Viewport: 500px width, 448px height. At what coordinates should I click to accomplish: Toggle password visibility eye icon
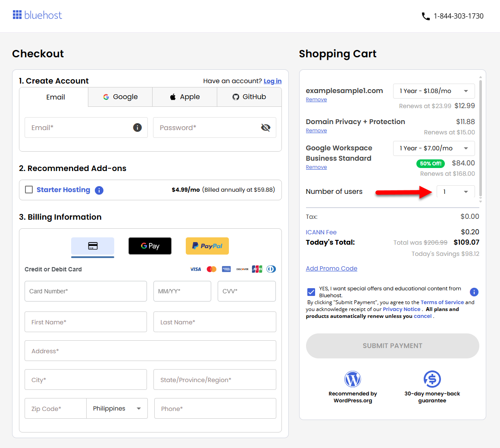point(266,128)
